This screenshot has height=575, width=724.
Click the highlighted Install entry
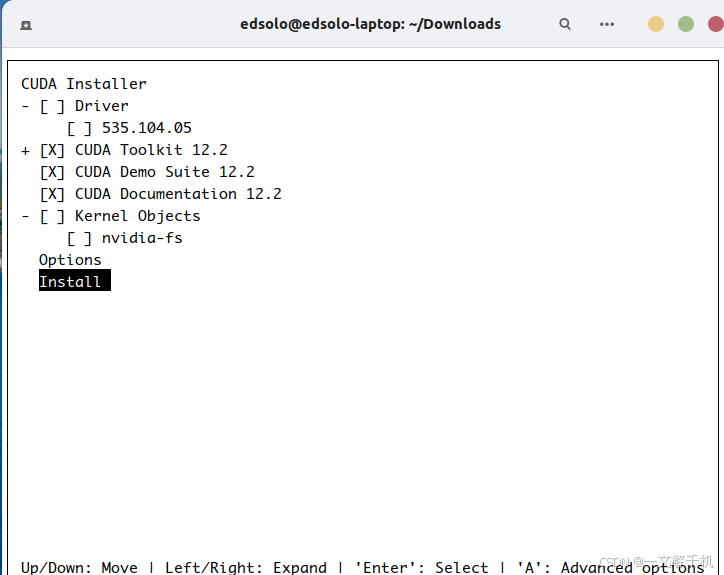tap(70, 282)
